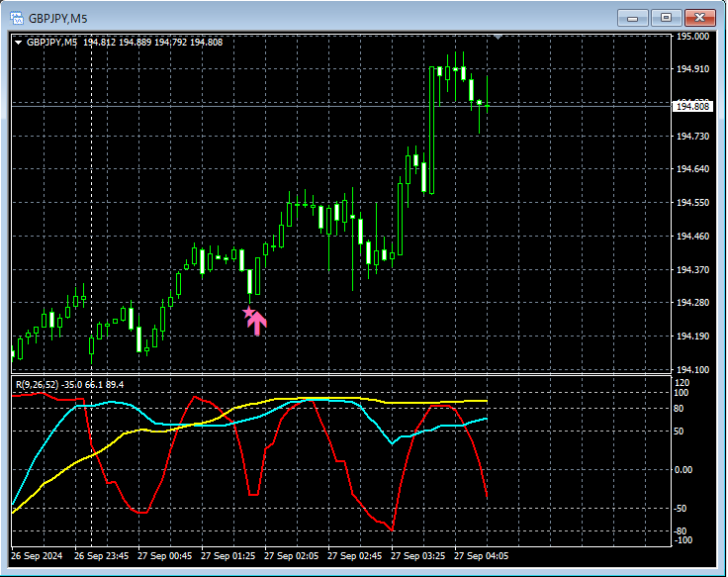Click the last candle at the current price line
This screenshot has width=728, height=577.
(487, 106)
